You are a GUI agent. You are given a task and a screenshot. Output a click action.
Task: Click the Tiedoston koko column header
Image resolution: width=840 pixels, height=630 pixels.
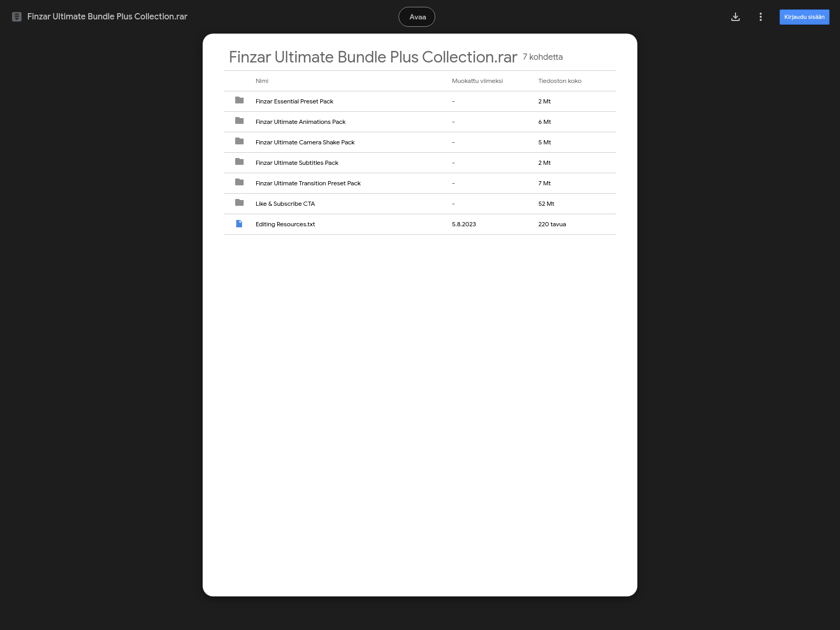pos(560,81)
